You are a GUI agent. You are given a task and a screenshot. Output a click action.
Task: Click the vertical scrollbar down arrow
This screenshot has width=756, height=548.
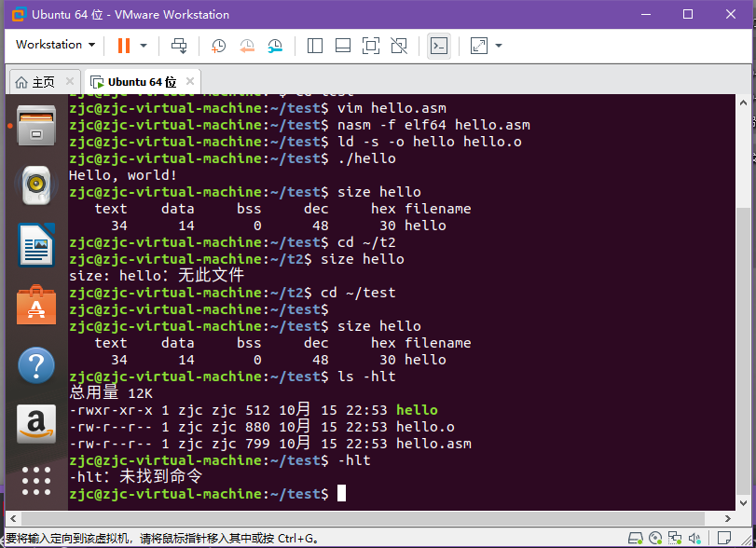743,502
